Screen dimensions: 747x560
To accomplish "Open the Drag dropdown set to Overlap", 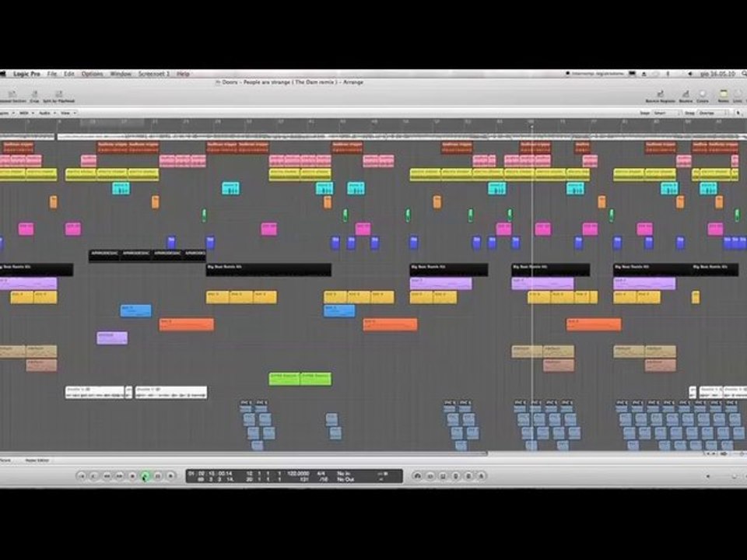I will pos(713,114).
